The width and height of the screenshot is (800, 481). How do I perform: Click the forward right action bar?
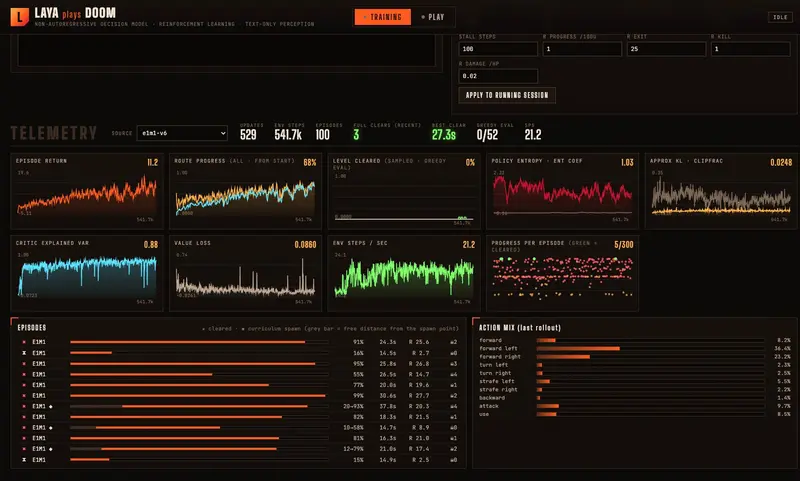point(651,357)
